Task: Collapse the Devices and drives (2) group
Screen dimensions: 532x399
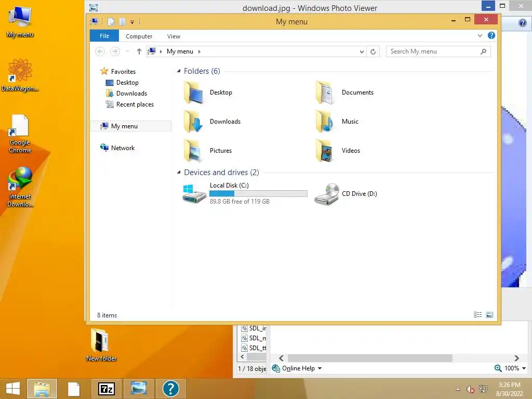Action: coord(179,172)
